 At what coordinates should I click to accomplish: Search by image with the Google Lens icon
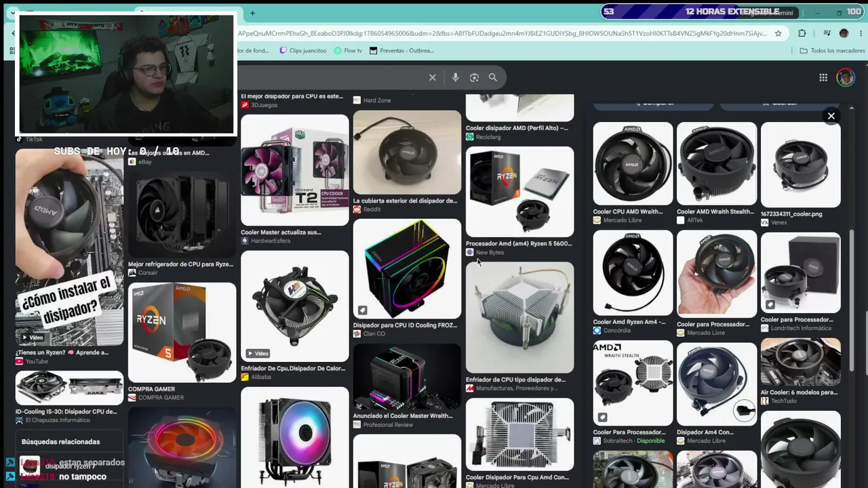(x=474, y=77)
